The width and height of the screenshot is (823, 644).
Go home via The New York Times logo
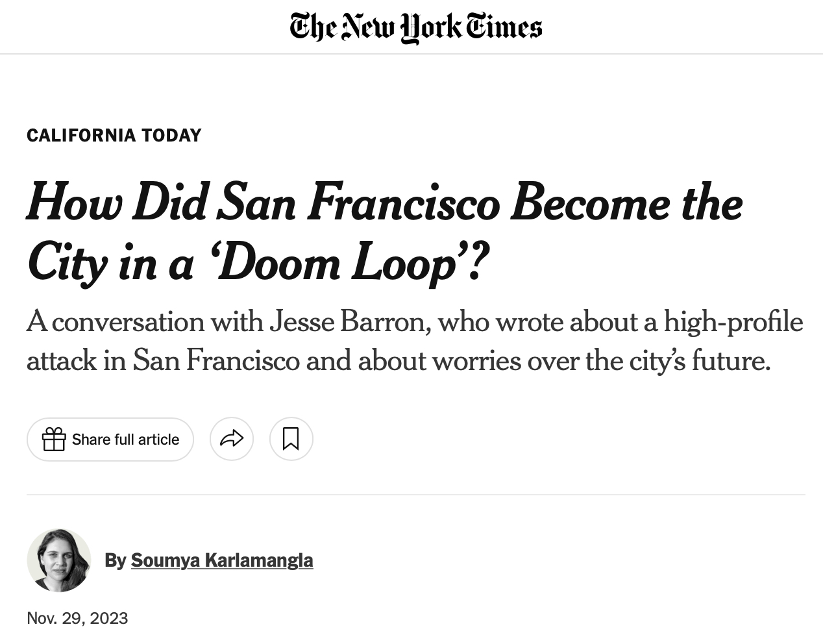[x=415, y=27]
